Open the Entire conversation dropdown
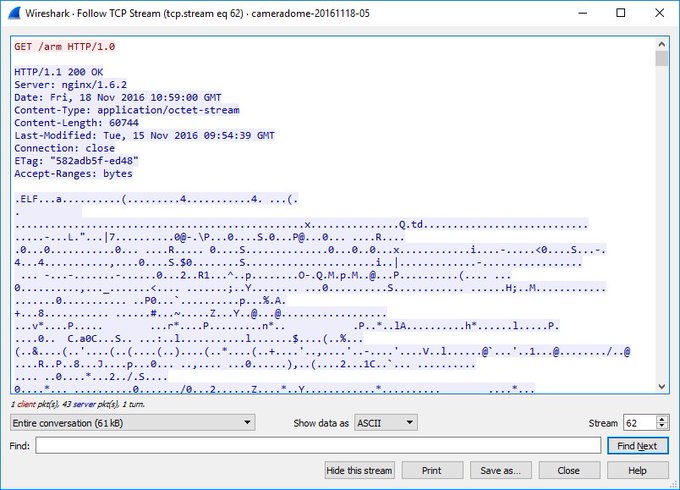Image resolution: width=680 pixels, height=490 pixels. coord(132,423)
